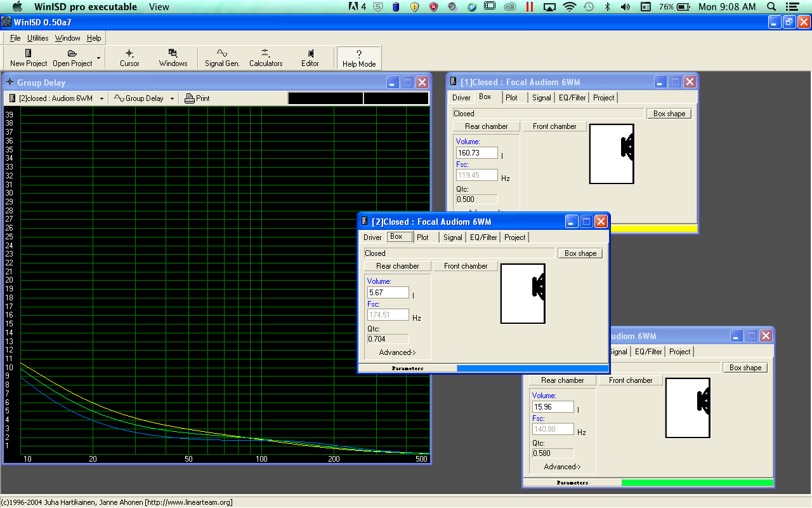The image size is (812, 508).
Task: Click Advanced-> in window with volume 15.96
Action: pyautogui.click(x=562, y=467)
